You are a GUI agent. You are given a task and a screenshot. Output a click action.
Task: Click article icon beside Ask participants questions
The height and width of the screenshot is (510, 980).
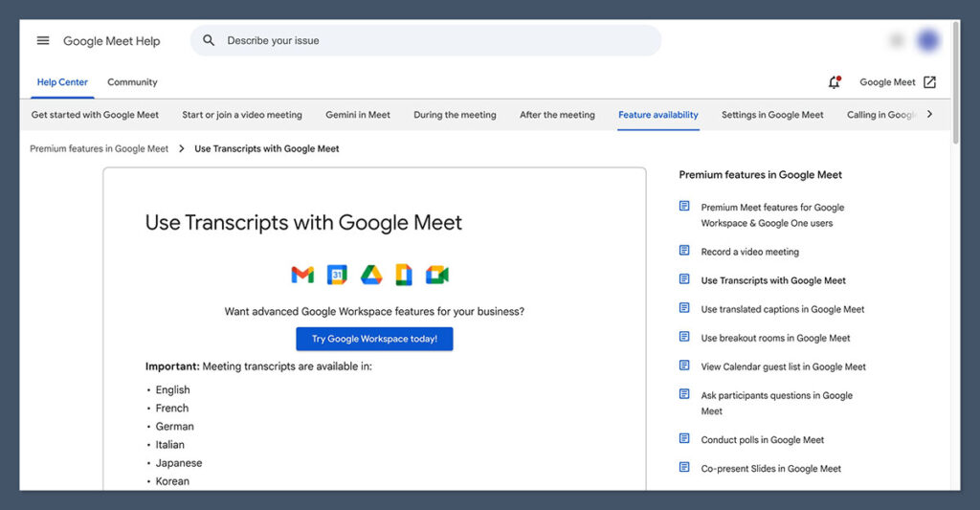coord(684,394)
